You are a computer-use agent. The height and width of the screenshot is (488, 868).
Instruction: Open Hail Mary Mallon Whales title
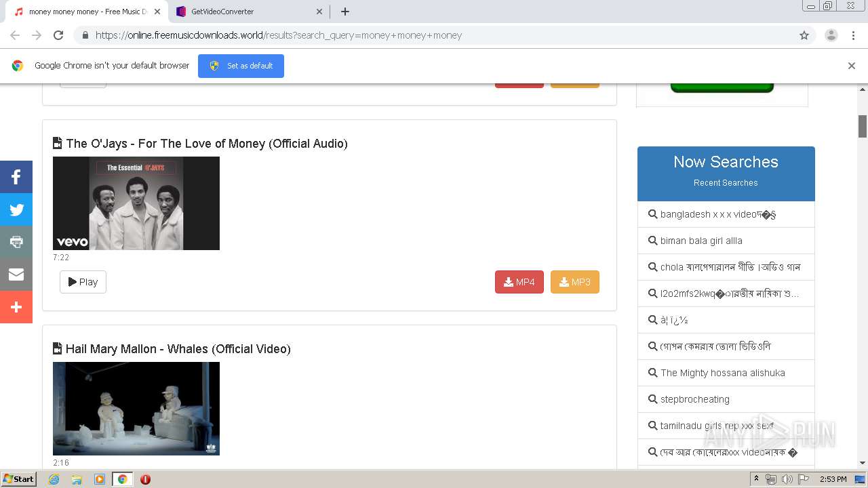coord(178,349)
